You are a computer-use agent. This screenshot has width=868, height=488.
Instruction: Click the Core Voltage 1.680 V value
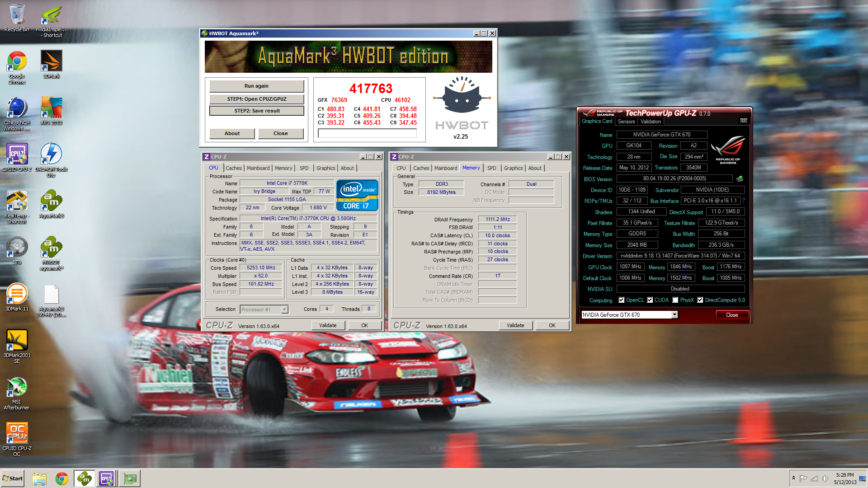pos(318,208)
